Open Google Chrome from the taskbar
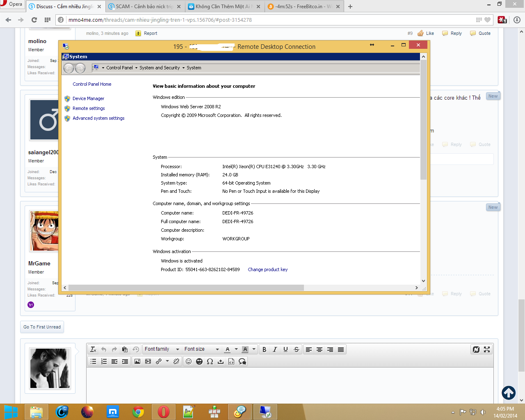This screenshot has height=420, width=525. 138,412
